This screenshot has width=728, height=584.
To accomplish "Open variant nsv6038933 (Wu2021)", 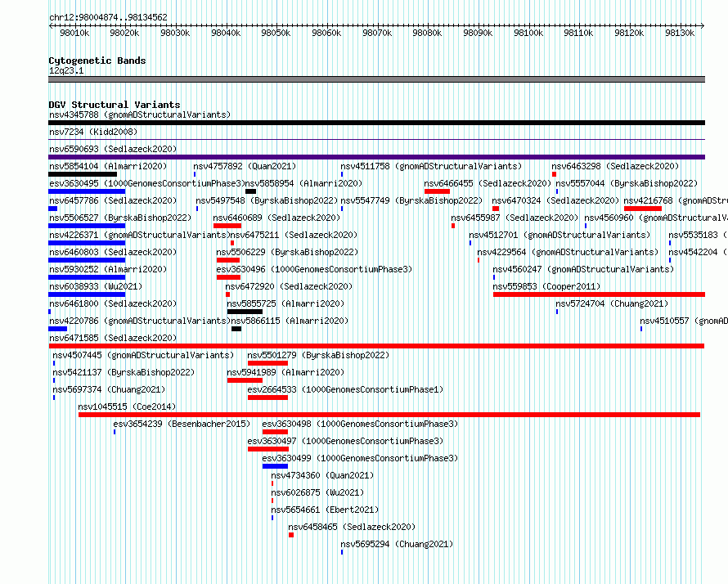I will coord(96,286).
